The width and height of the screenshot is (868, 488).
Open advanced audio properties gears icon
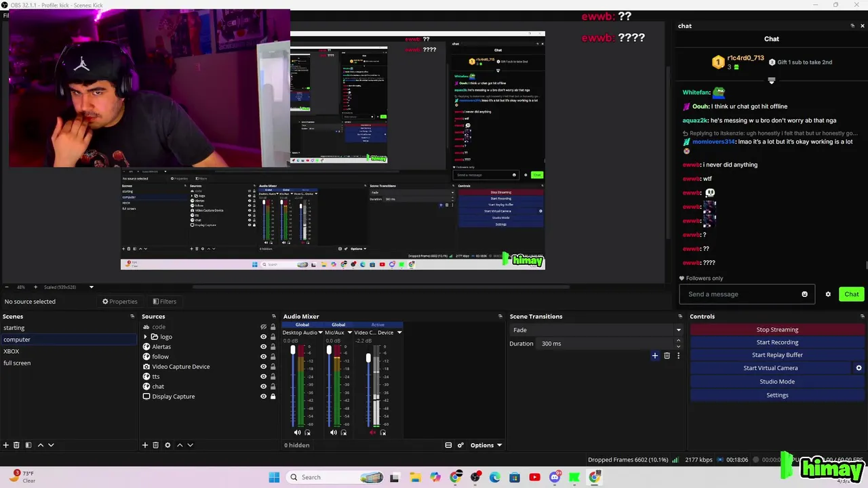(x=460, y=445)
